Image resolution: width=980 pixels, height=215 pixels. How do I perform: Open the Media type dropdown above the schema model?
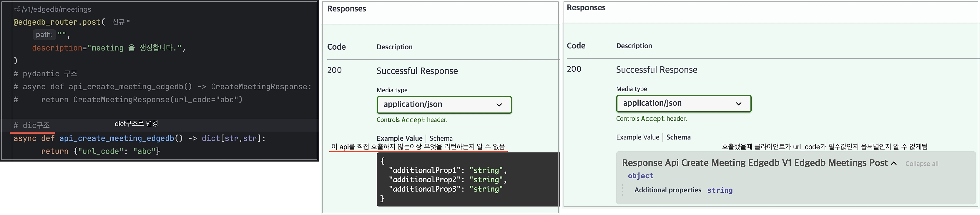click(x=683, y=103)
